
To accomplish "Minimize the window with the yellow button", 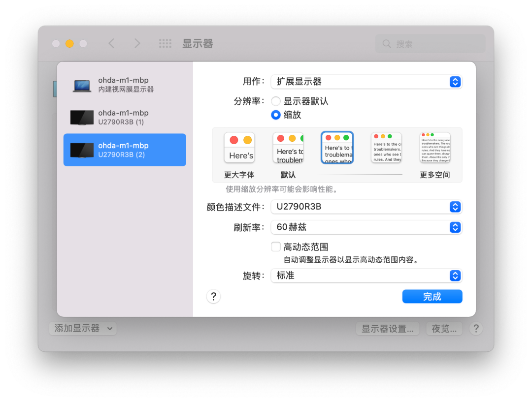I will coord(69,43).
